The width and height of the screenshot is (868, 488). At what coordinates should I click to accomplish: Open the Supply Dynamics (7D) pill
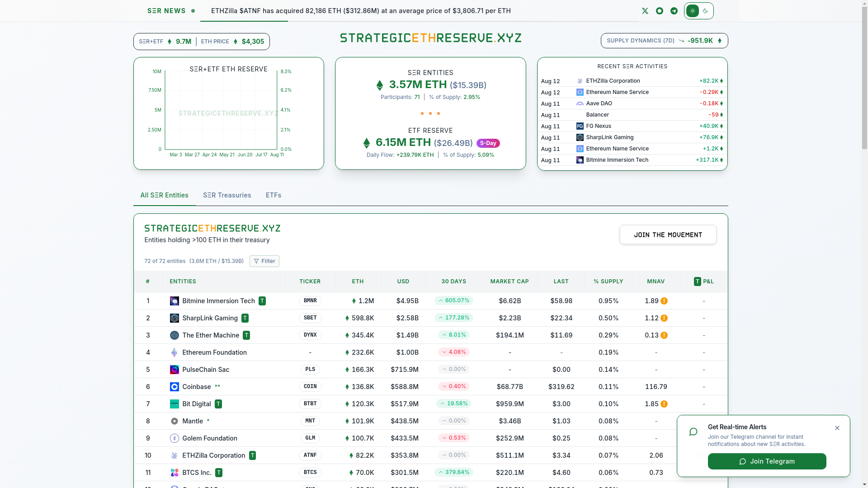tap(665, 41)
